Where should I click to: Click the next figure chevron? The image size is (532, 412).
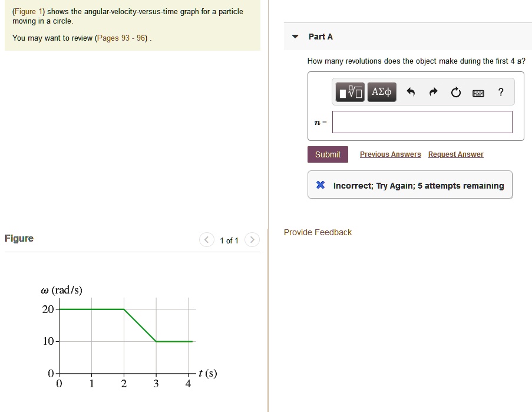tap(252, 240)
